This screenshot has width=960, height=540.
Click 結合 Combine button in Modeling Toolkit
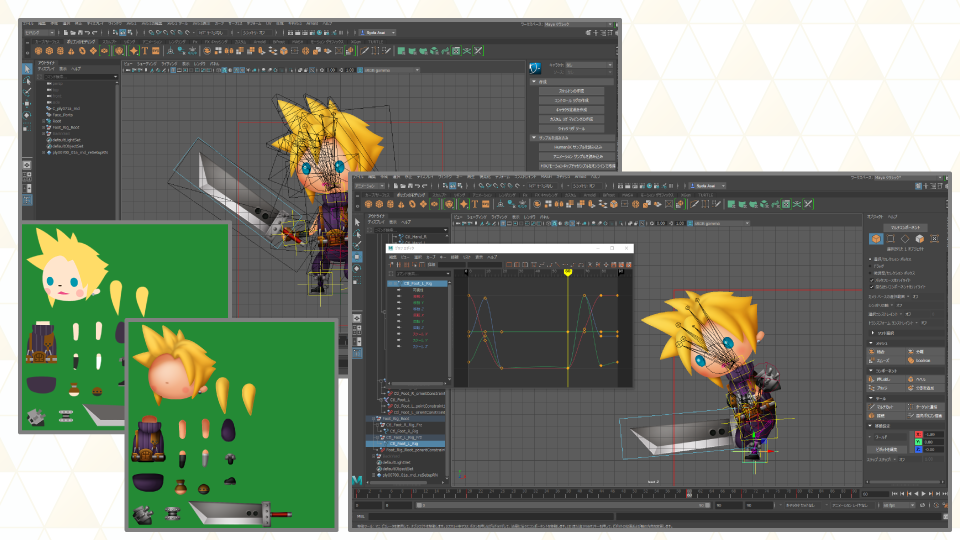(x=886, y=352)
